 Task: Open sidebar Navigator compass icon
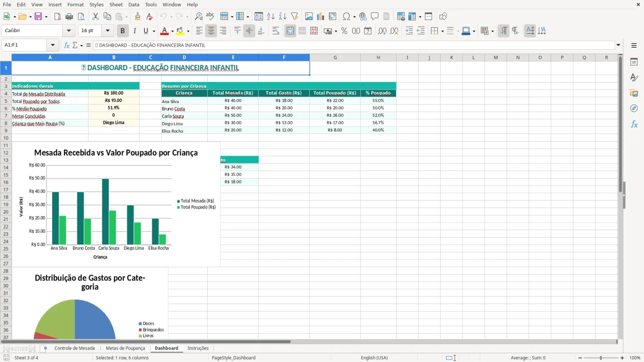click(634, 108)
